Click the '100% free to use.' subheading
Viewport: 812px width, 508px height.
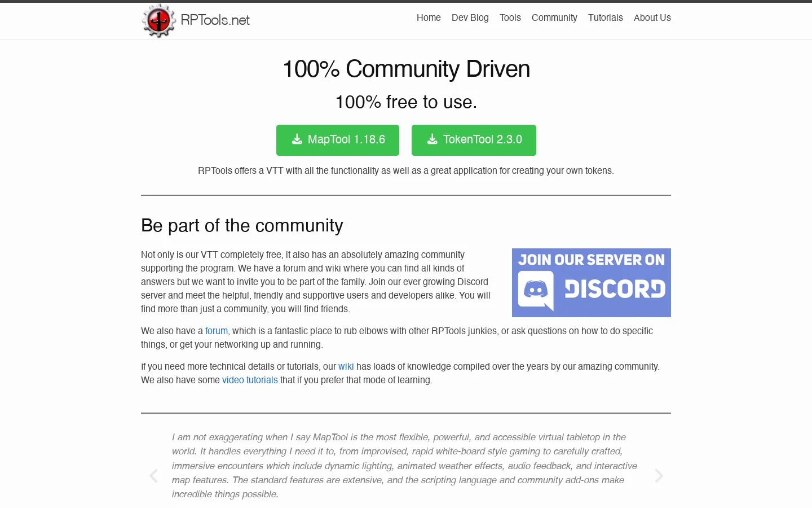(x=406, y=102)
